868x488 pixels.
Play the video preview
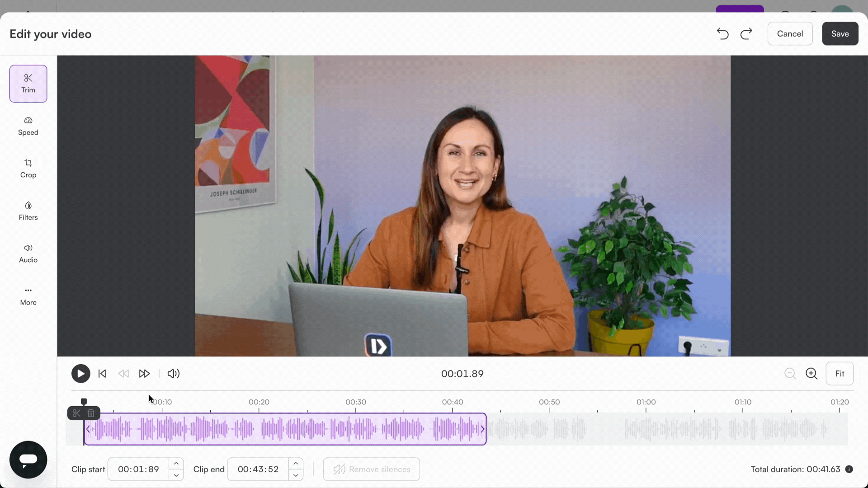[x=80, y=374]
